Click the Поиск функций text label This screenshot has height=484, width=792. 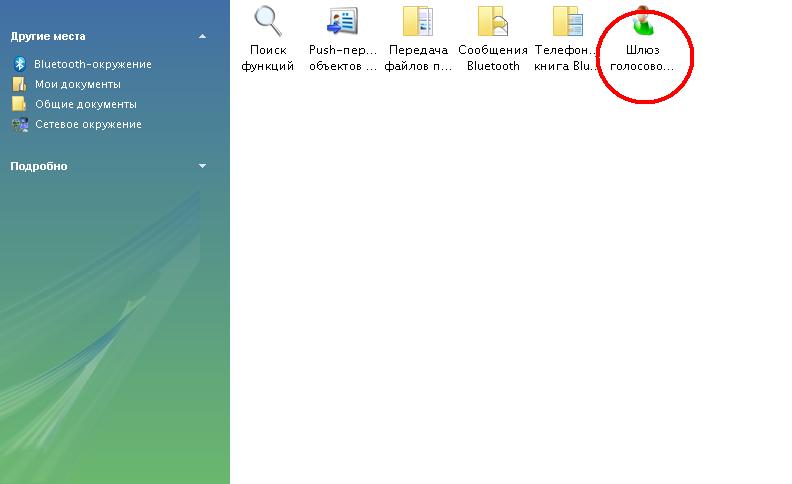[x=267, y=58]
